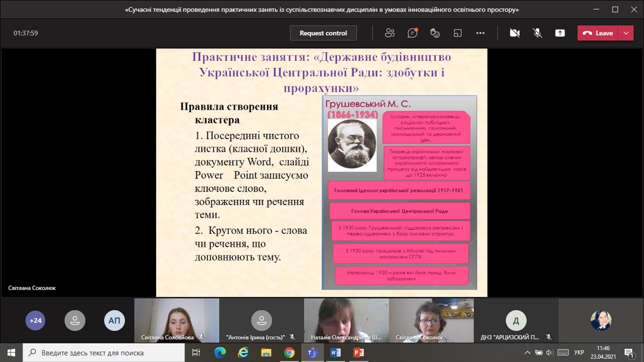Open reactions and raise hand menu
The width and height of the screenshot is (644, 362).
[435, 33]
